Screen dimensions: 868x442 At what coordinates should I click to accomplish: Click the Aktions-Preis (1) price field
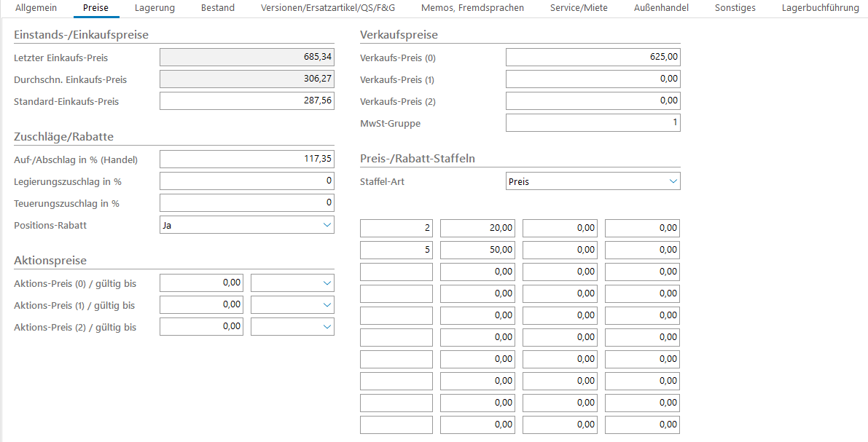201,305
